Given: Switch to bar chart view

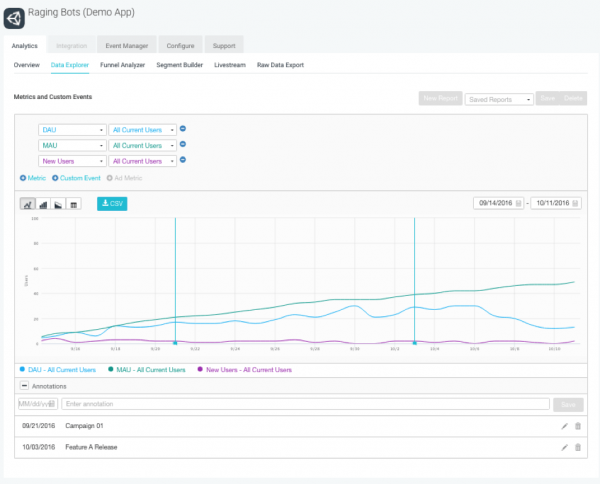Looking at the screenshot, I should [x=43, y=204].
